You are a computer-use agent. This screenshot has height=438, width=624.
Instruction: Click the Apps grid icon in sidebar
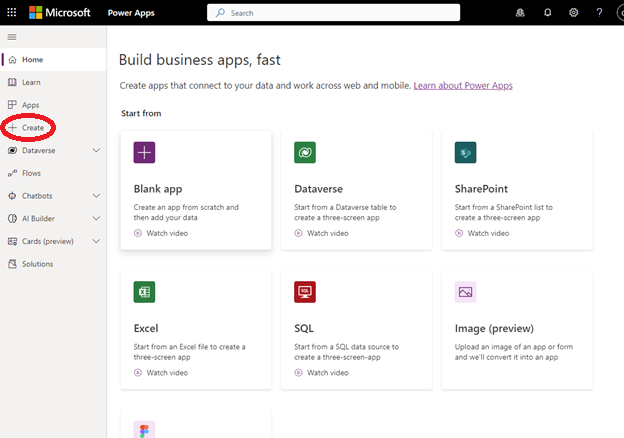coord(12,105)
